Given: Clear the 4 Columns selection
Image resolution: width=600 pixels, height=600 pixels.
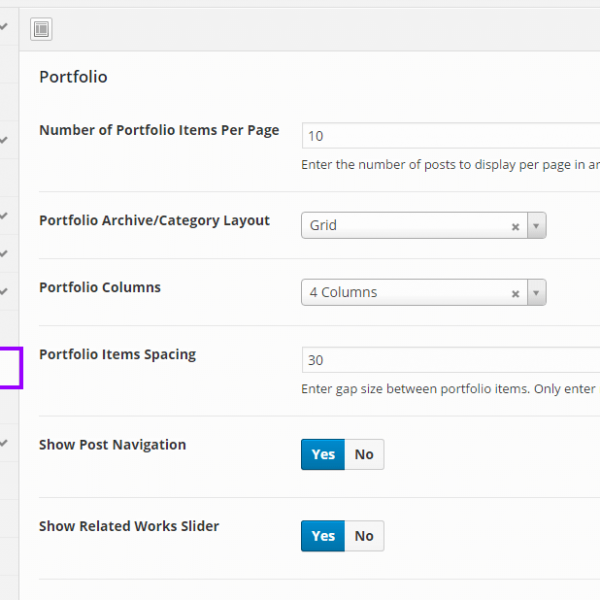Looking at the screenshot, I should 515,293.
